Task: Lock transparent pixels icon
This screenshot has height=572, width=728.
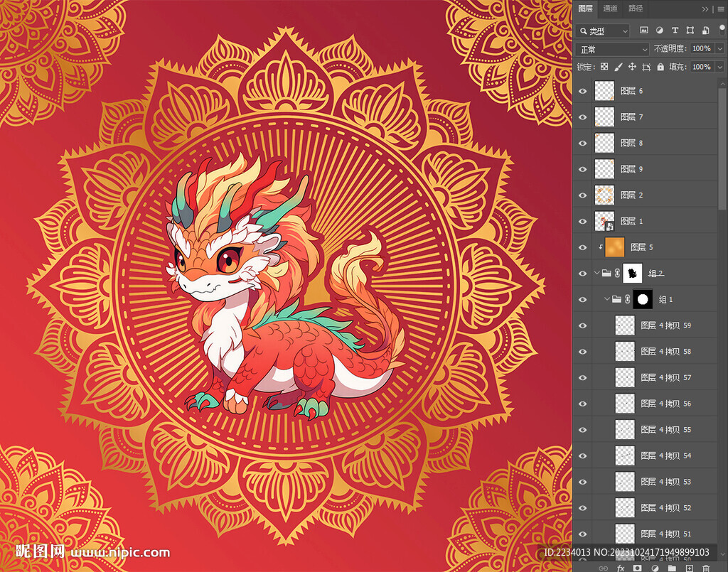Action: [604, 67]
